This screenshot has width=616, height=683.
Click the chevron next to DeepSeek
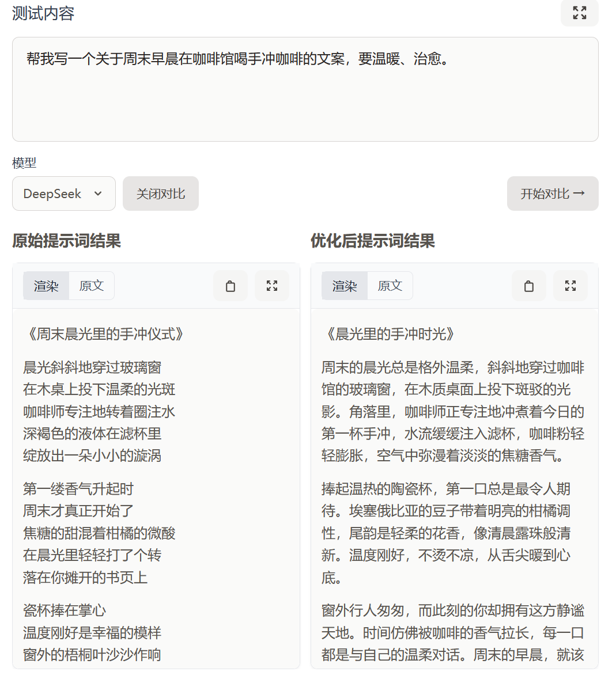point(97,193)
